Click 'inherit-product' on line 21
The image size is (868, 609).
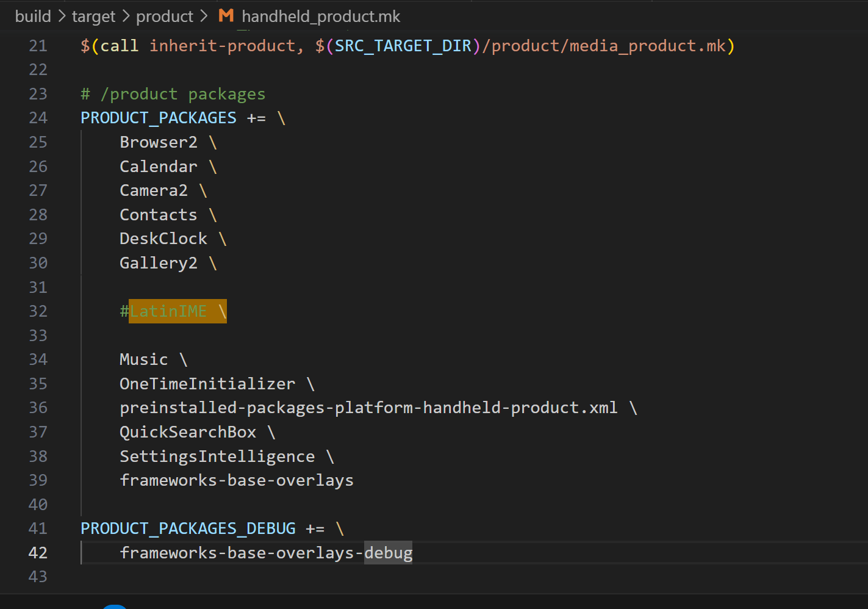(223, 46)
